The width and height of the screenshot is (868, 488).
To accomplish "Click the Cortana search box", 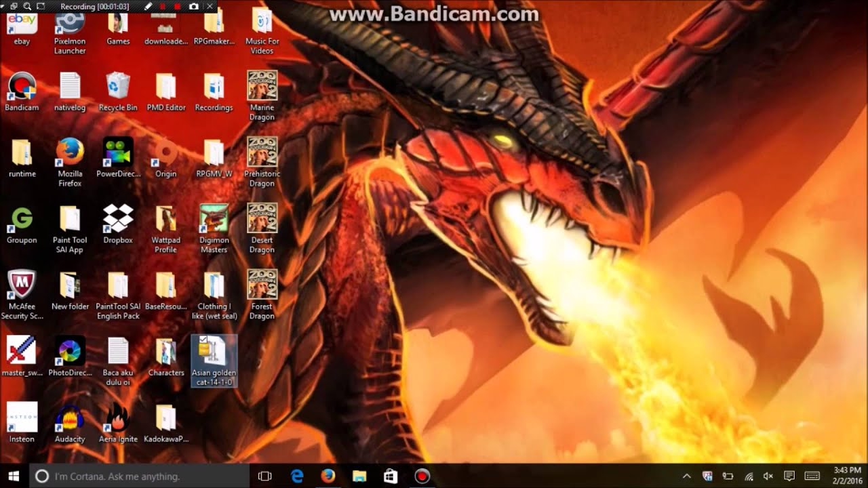I will pos(138,476).
